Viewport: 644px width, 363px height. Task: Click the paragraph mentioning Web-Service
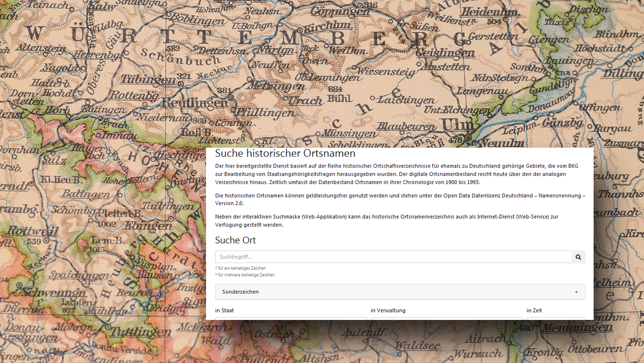click(386, 221)
